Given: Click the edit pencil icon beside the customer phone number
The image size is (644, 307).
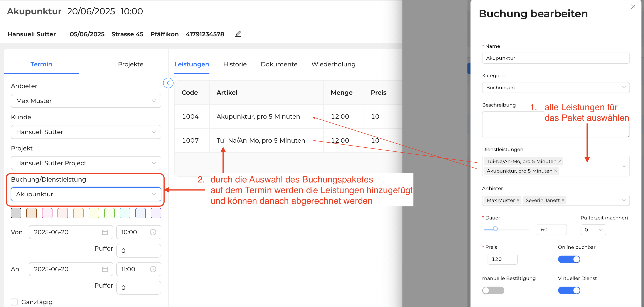Looking at the screenshot, I should tap(238, 34).
